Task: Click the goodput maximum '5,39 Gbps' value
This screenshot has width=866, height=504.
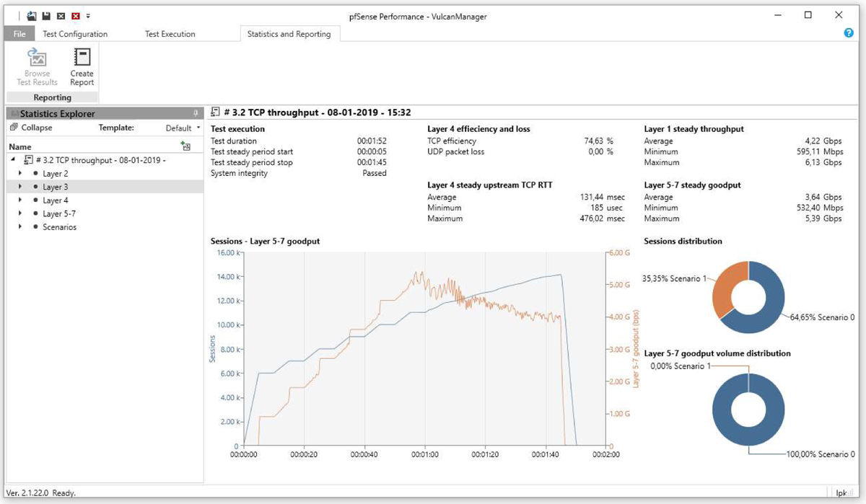Action: point(823,218)
